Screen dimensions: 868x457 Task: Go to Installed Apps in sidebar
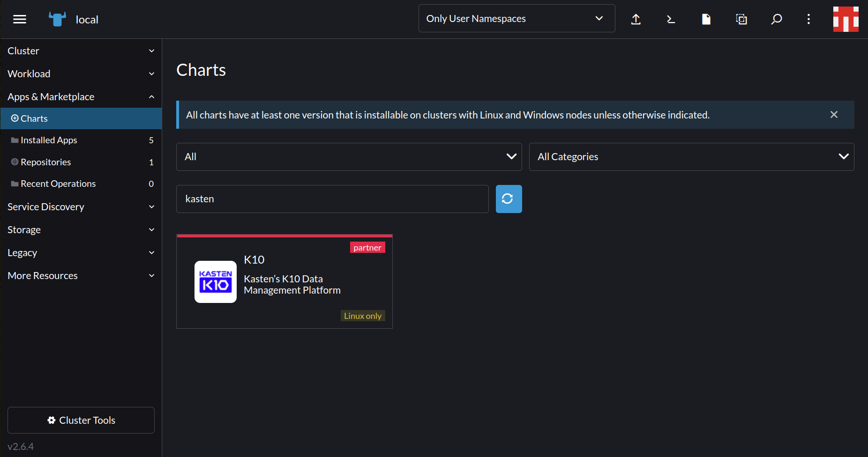[49, 140]
